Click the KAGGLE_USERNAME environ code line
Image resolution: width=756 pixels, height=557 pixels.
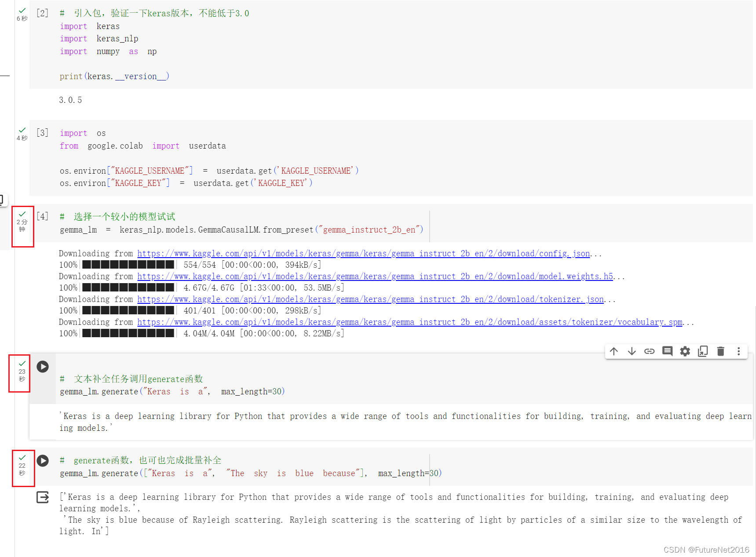(209, 170)
